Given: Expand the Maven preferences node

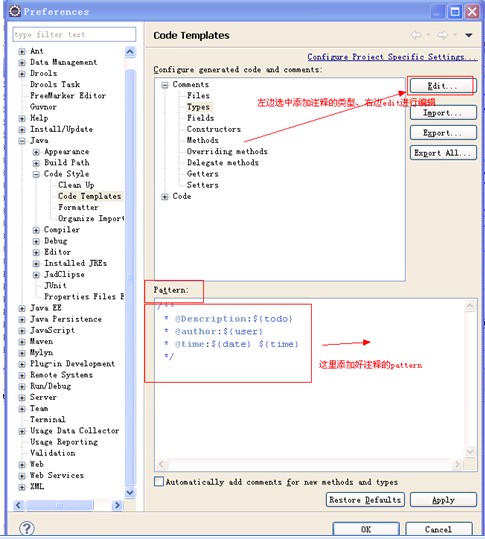Looking at the screenshot, I should (22, 342).
